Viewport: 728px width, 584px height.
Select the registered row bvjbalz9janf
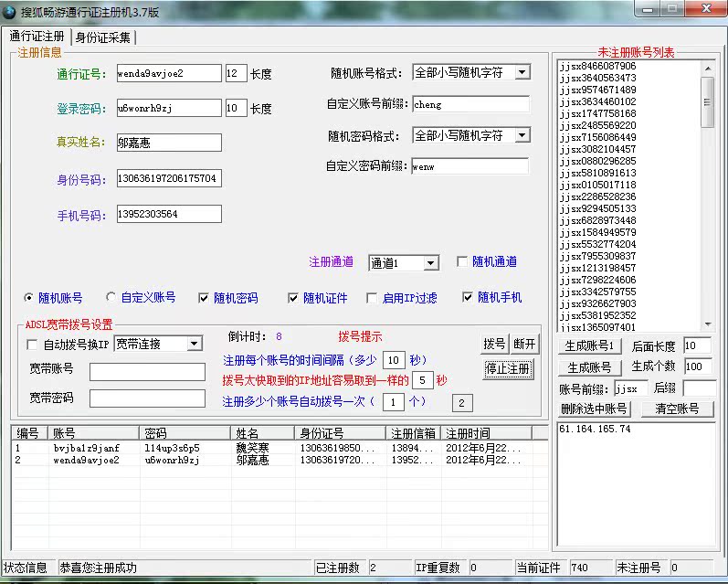pyautogui.click(x=280, y=448)
